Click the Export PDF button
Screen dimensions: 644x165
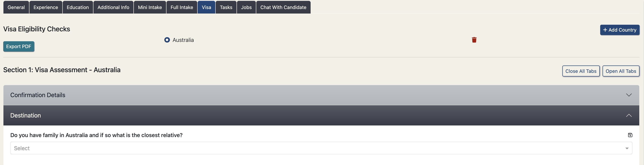19,46
